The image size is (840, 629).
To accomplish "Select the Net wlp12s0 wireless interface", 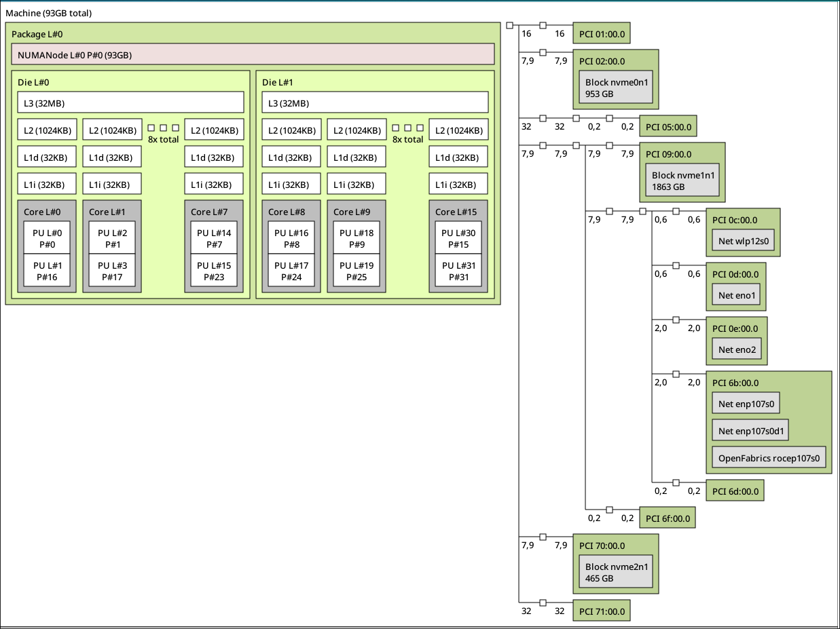I will [x=743, y=240].
